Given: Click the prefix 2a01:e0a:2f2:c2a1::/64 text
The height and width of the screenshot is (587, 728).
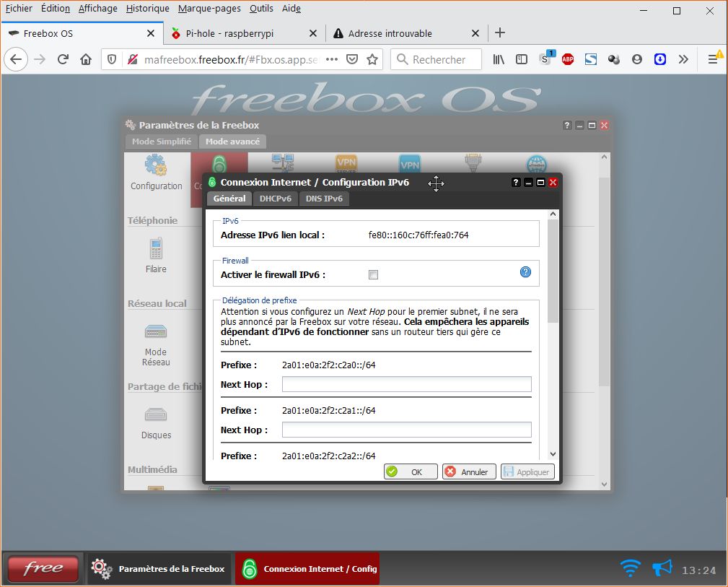Looking at the screenshot, I should coord(329,410).
